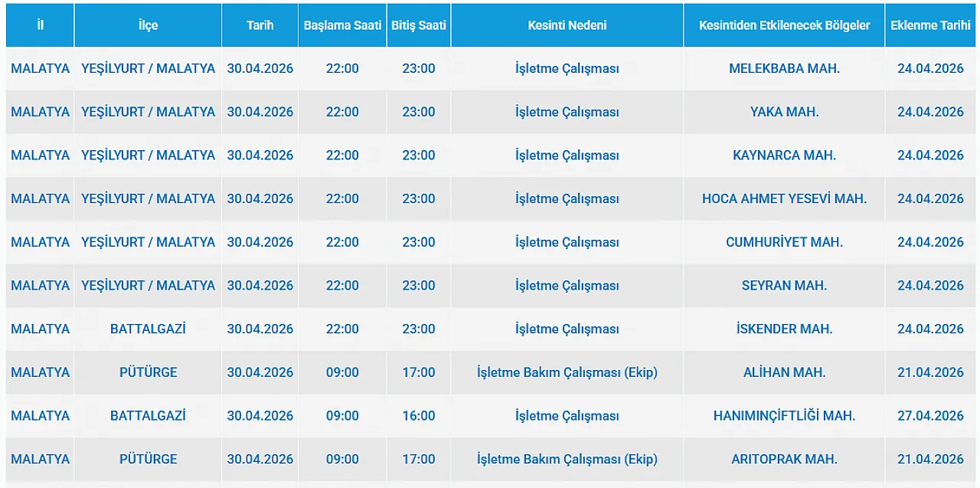This screenshot has width=980, height=488.
Task: Click the Bitiş Saati column header
Action: (418, 25)
